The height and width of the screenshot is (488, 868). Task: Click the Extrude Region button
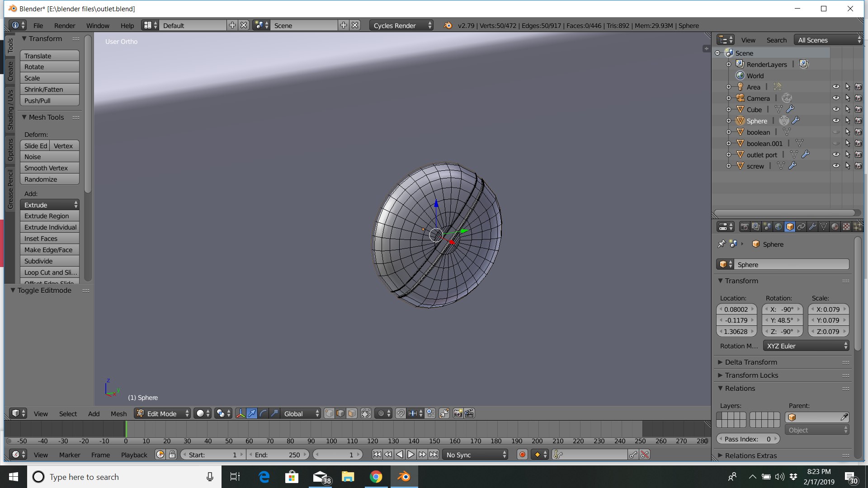click(50, 216)
